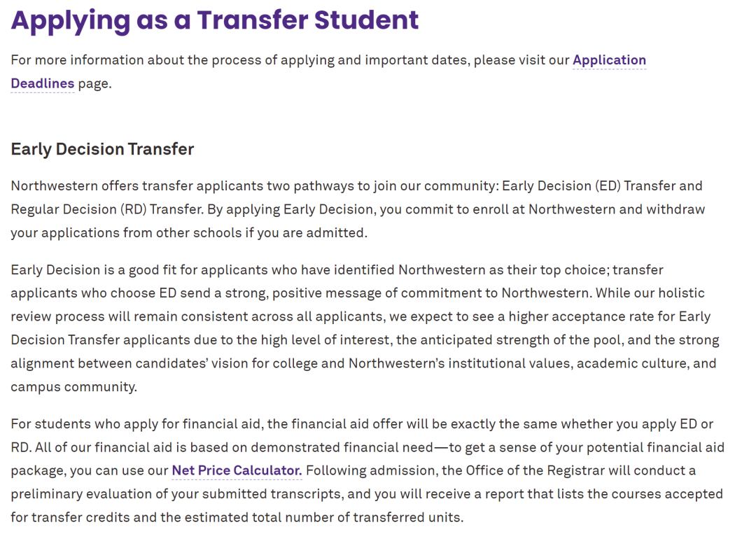Click the words 'campus community.' ending the paragraph
Viewport: 756px width, 534px height.
click(73, 387)
